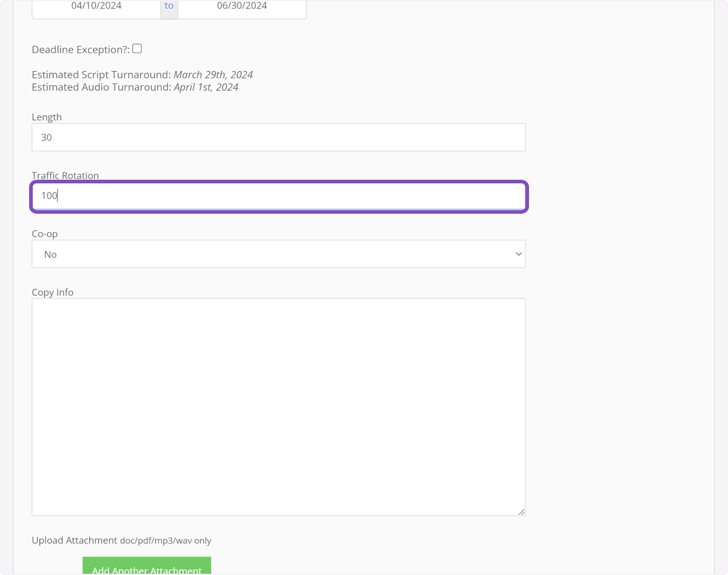The image size is (728, 575).
Task: Click the Estimated Script Turnaround date March 29th
Action: [213, 75]
